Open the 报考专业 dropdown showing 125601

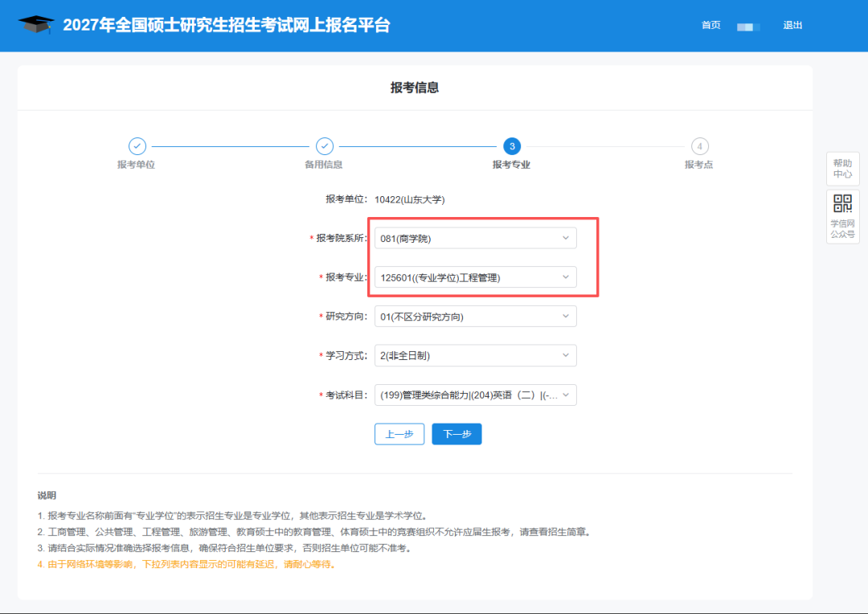click(476, 277)
